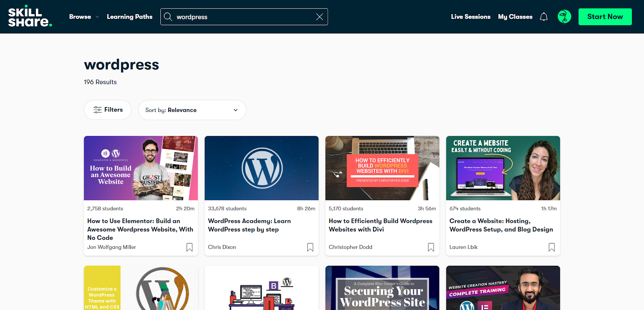Image resolution: width=644 pixels, height=310 pixels.
Task: Click the Filters sliders icon
Action: tap(97, 110)
